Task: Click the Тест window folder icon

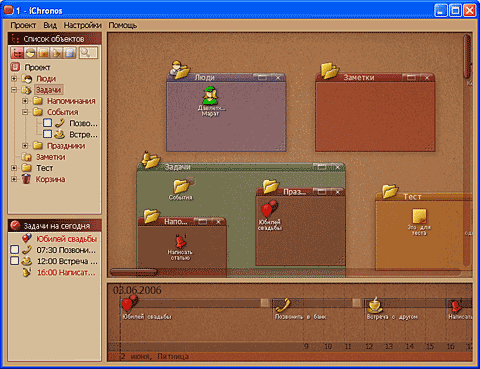Action: point(390,191)
